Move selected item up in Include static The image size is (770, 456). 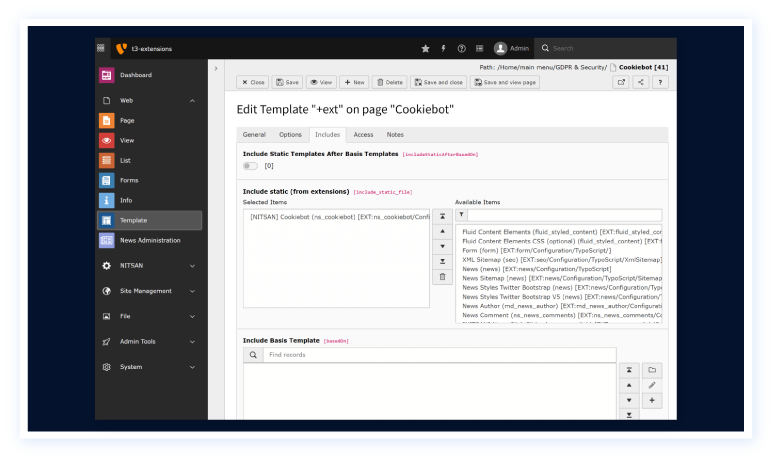pos(442,231)
